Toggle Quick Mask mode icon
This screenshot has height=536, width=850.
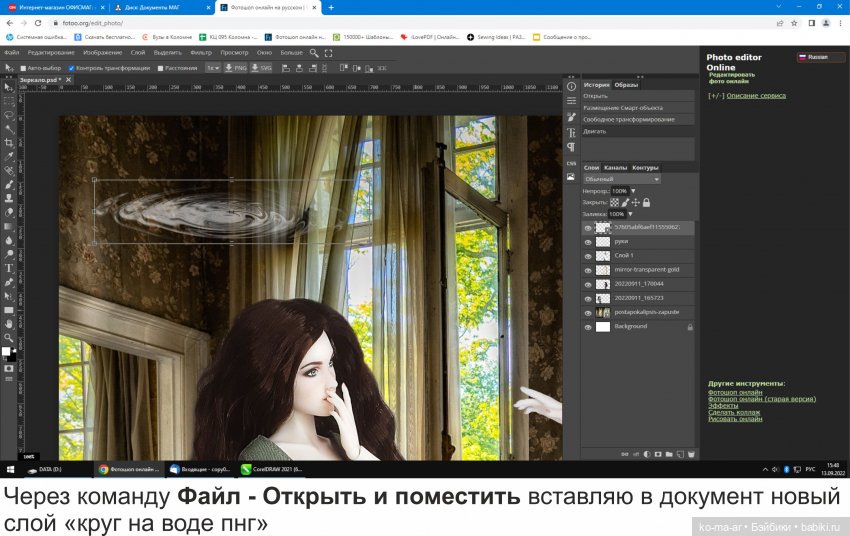[x=9, y=369]
